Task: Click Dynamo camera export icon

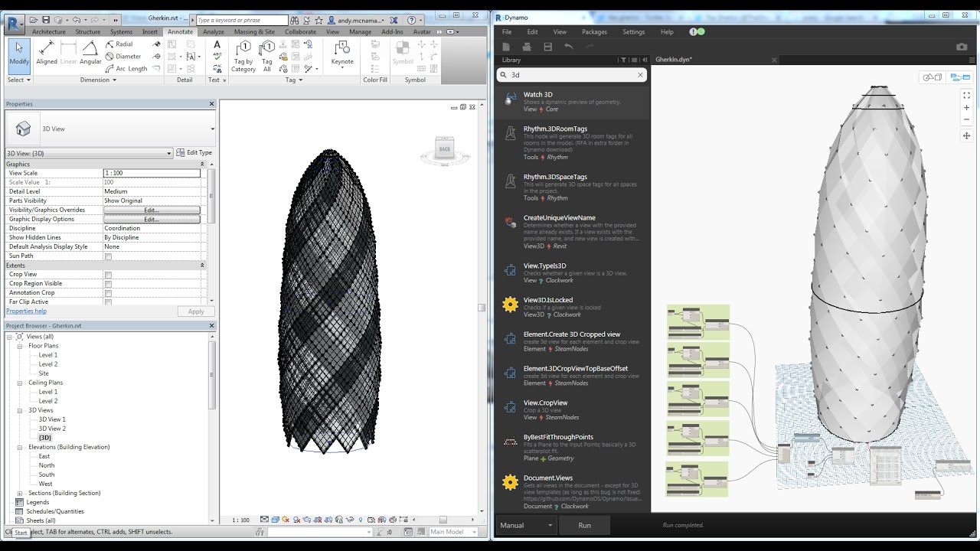Action: point(962,47)
